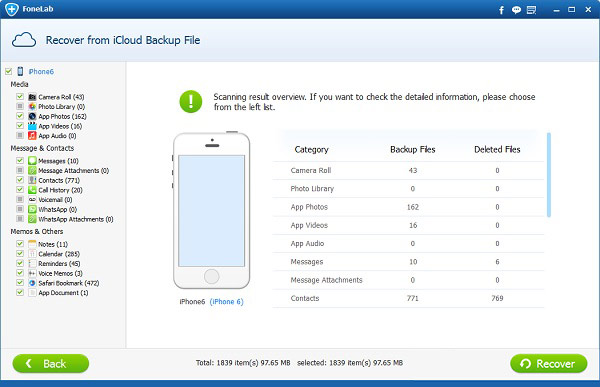Toggle the App Photos checkbox

20,116
